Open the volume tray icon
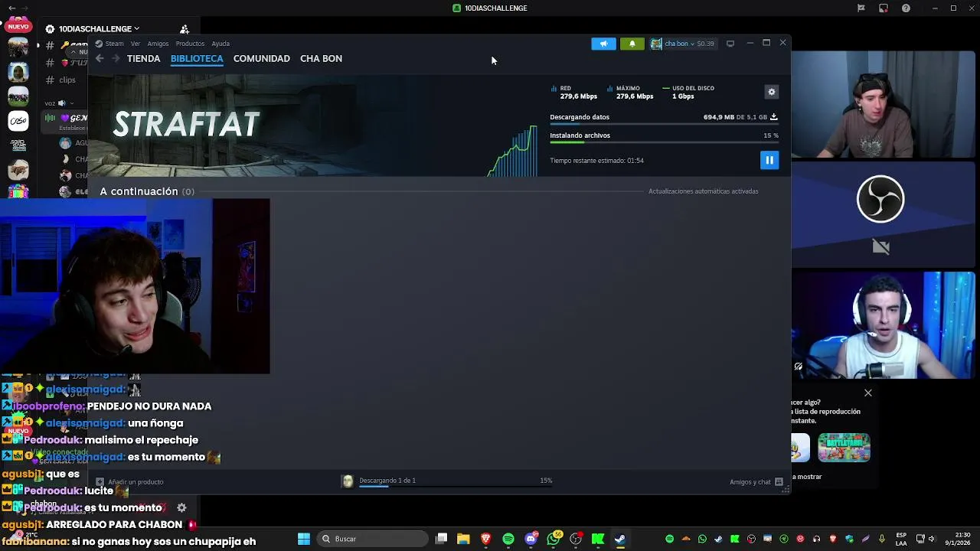 coord(933,539)
